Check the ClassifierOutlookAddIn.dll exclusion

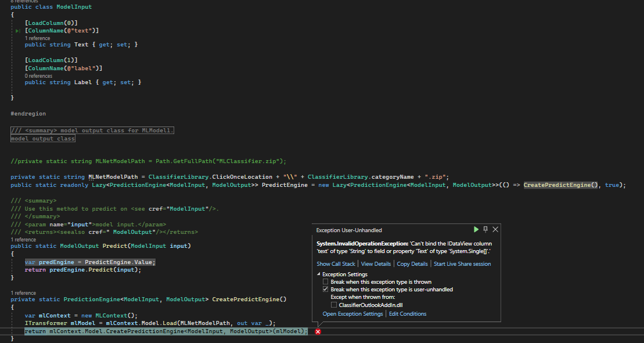[x=334, y=304]
